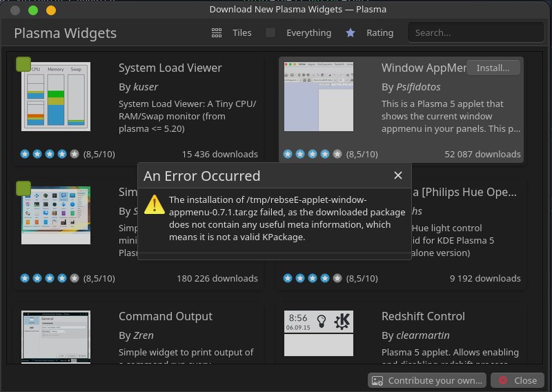Click the image icon on Contribute button
The width and height of the screenshot is (552, 392).
coord(377,380)
